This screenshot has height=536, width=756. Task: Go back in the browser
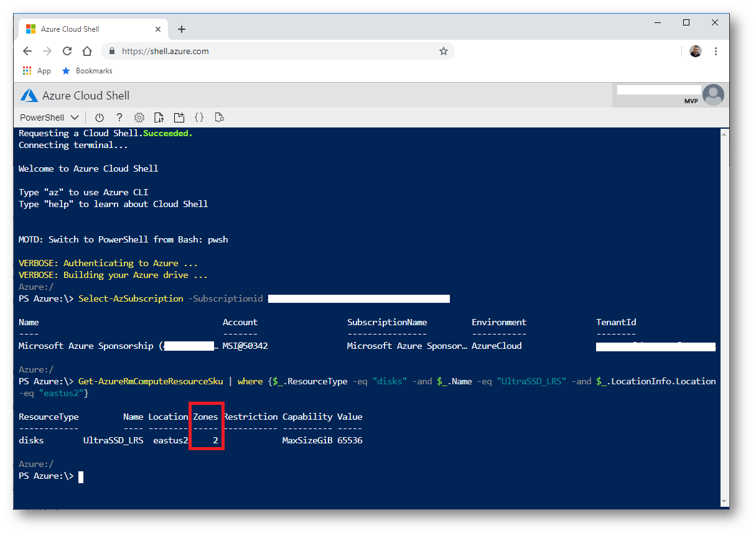[27, 51]
